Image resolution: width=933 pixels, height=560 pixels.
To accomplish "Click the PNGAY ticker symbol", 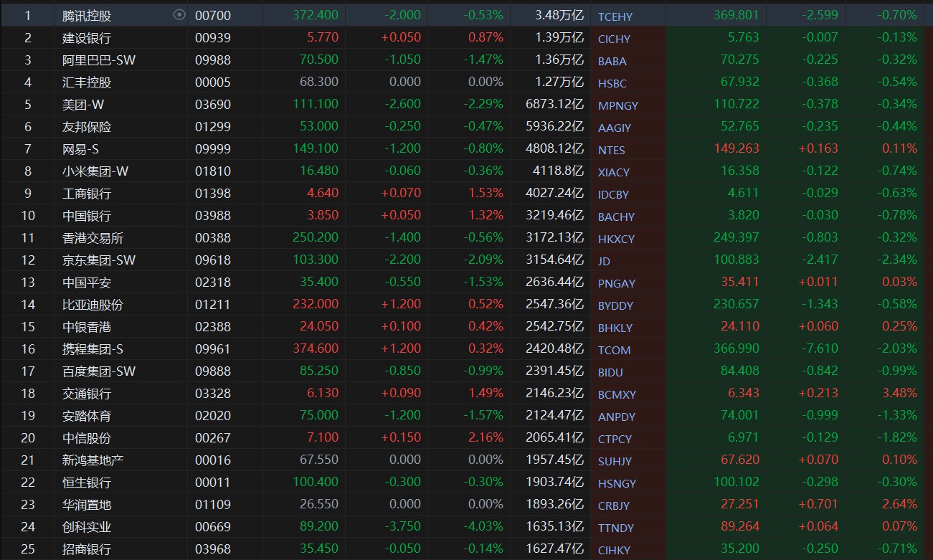I will click(616, 283).
